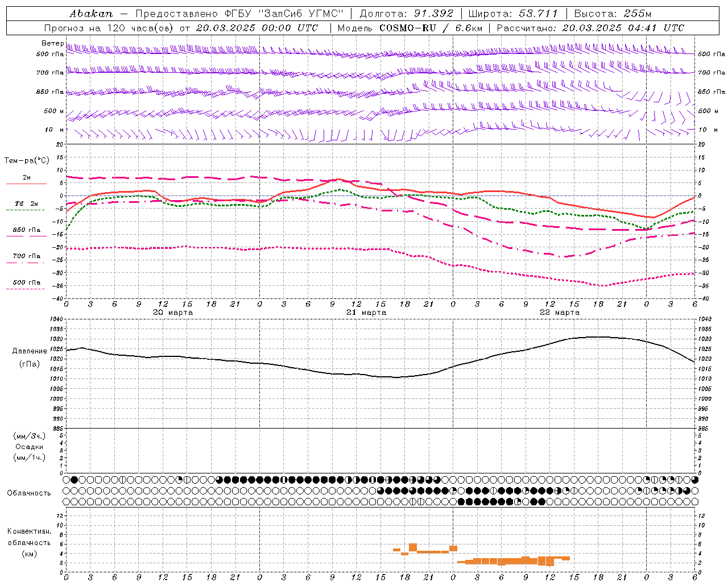The height and width of the screenshot is (582, 728).
Task: Click 985 on the right pressure axis
Action: [704, 429]
